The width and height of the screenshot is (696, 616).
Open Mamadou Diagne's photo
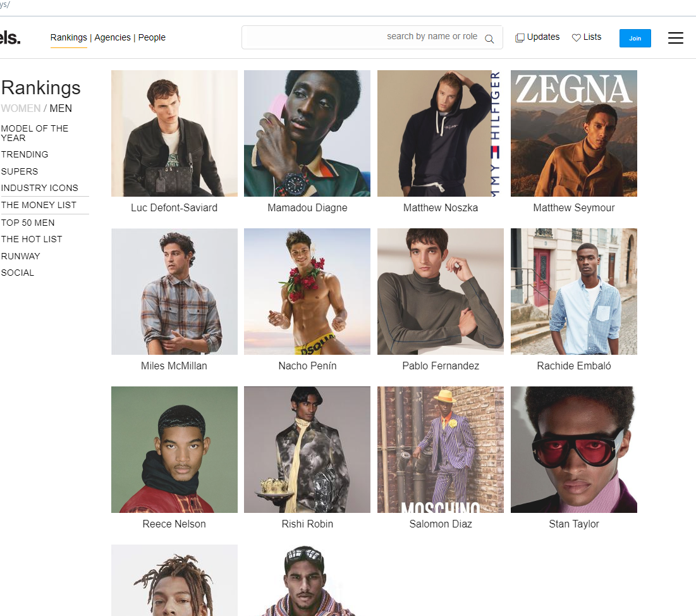pos(307,133)
